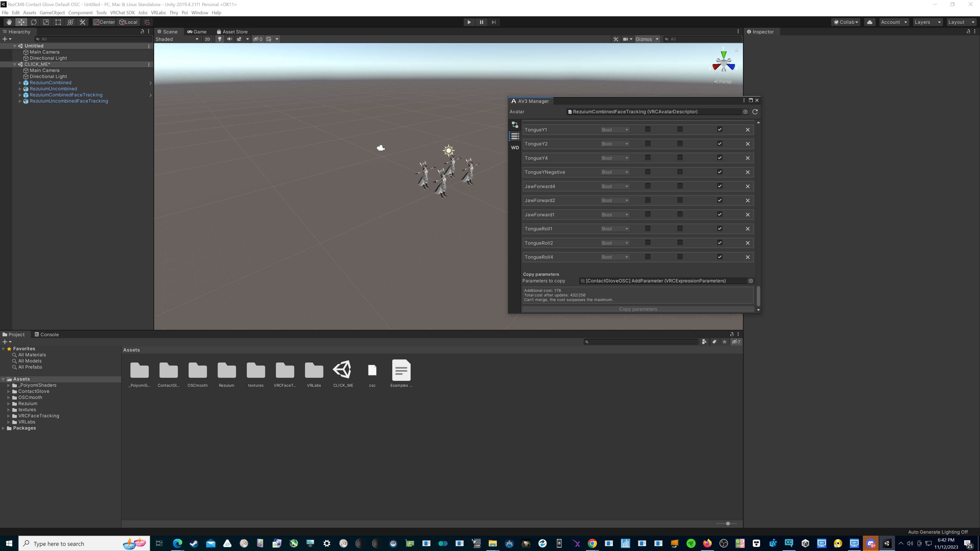Toggle Center pivot mode button
Image resolution: width=980 pixels, height=551 pixels.
(x=105, y=22)
